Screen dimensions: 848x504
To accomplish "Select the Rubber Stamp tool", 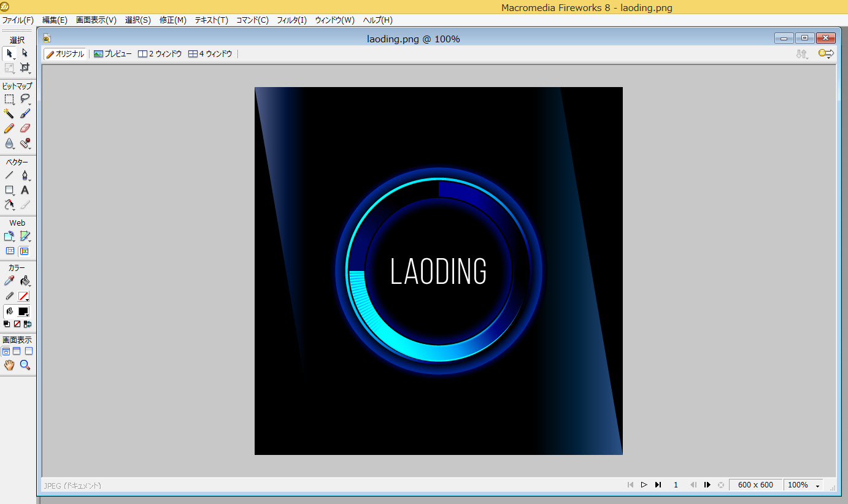I will tap(25, 143).
